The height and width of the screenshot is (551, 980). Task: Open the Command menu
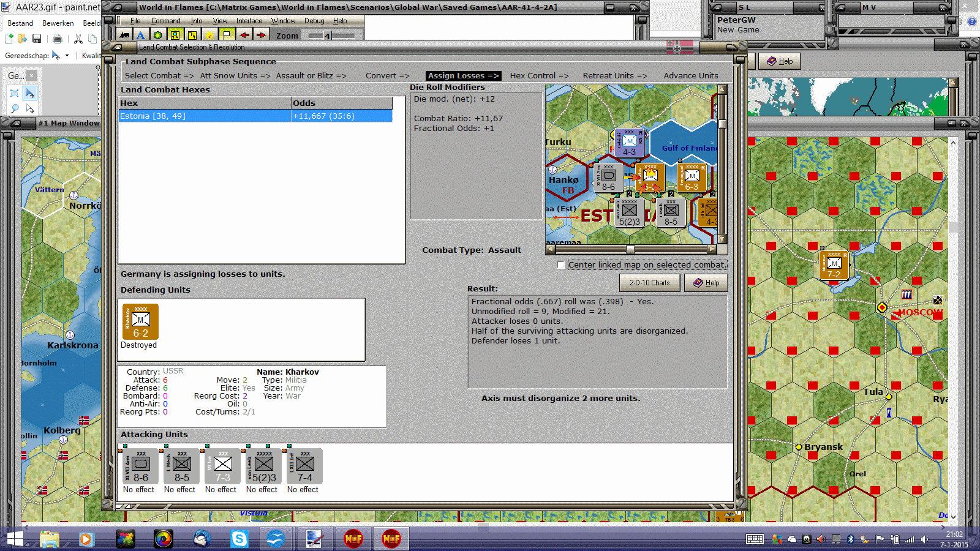pyautogui.click(x=166, y=21)
